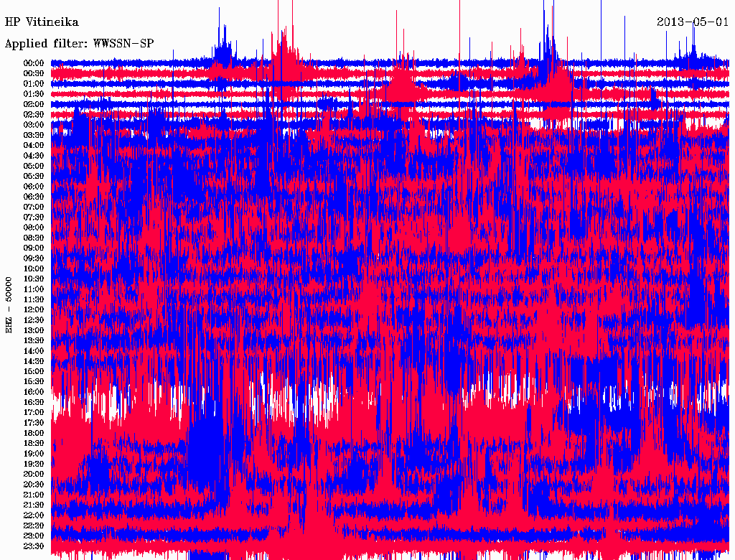Image resolution: width=735 pixels, height=560 pixels.
Task: Click the 16:00 time label
Action: click(34, 392)
